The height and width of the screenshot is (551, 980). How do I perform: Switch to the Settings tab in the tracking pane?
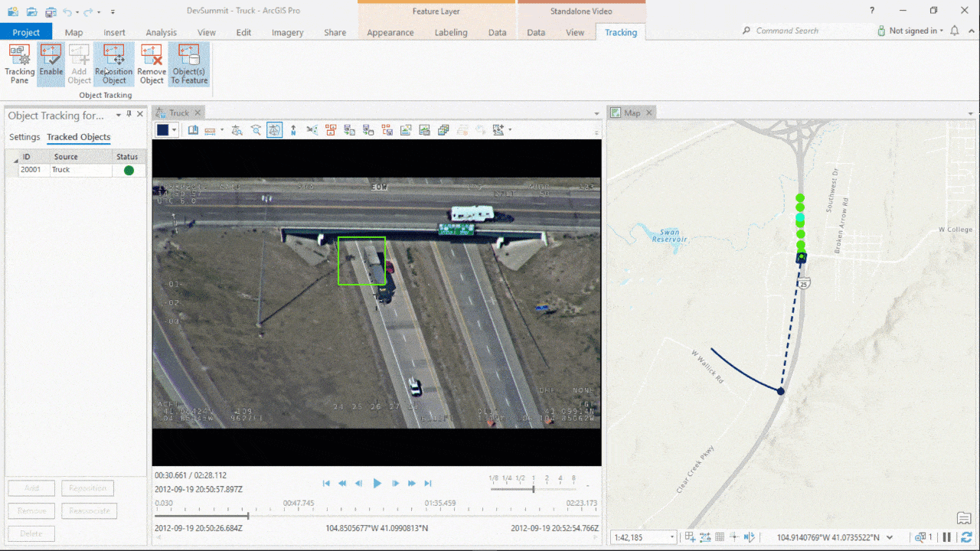coord(24,137)
